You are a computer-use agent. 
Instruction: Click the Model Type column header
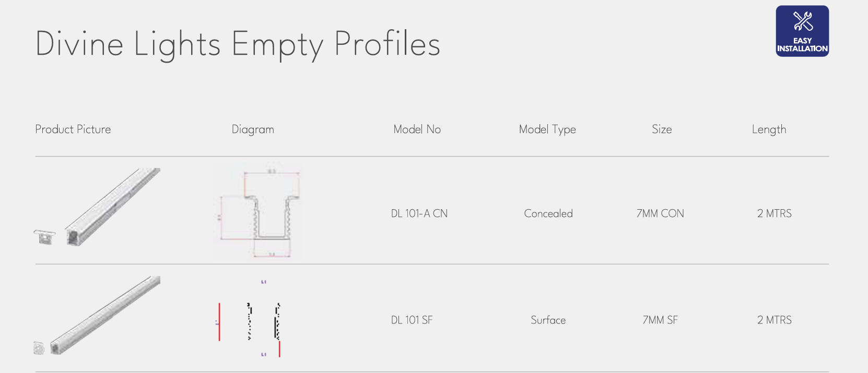click(547, 129)
